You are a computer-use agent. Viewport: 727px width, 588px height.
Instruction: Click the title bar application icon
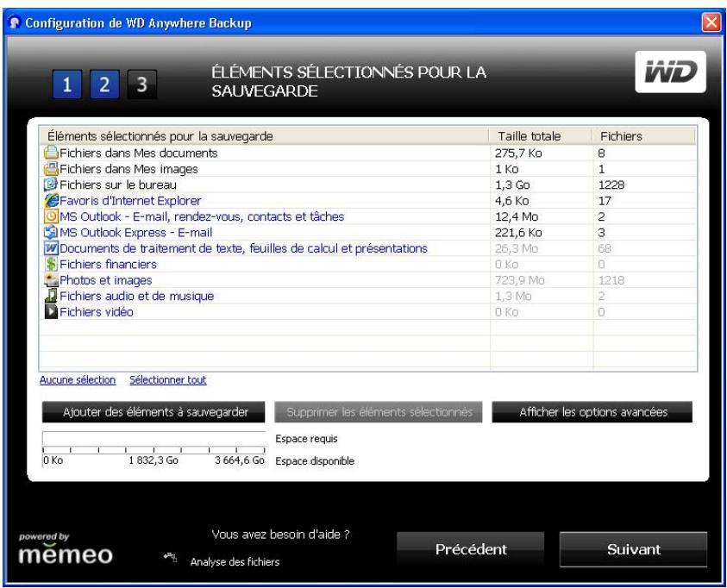(15, 22)
